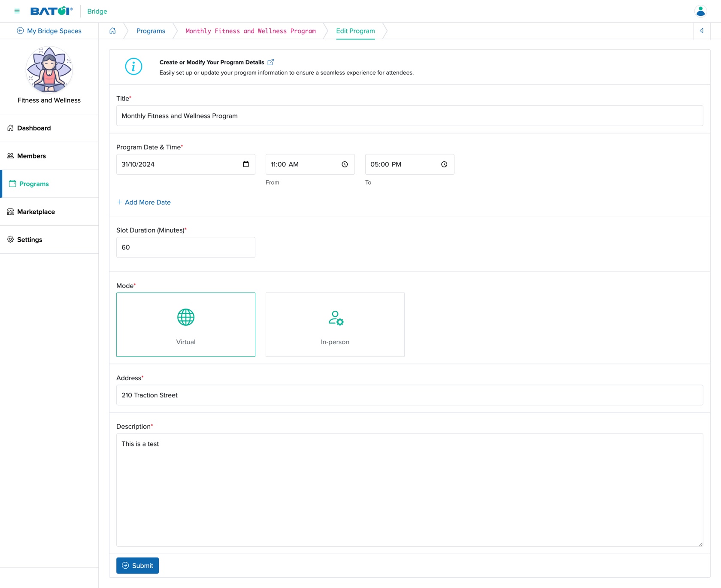The image size is (721, 588).
Task: Grab the Description textarea resize handle
Action: [x=700, y=544]
